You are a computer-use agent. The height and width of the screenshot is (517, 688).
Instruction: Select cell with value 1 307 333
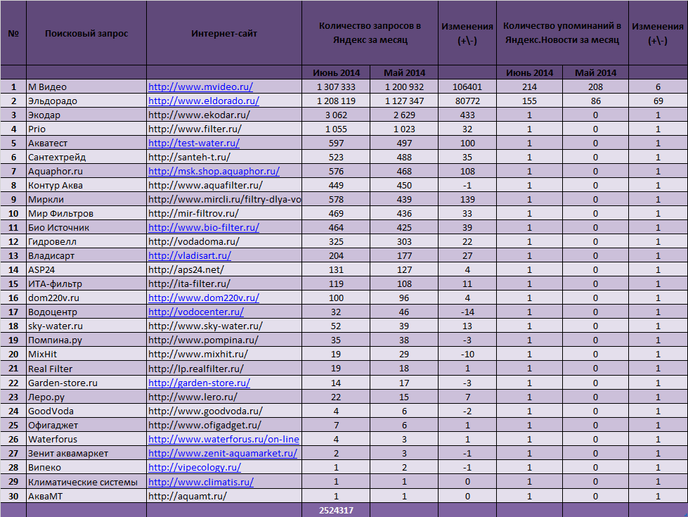(x=336, y=87)
